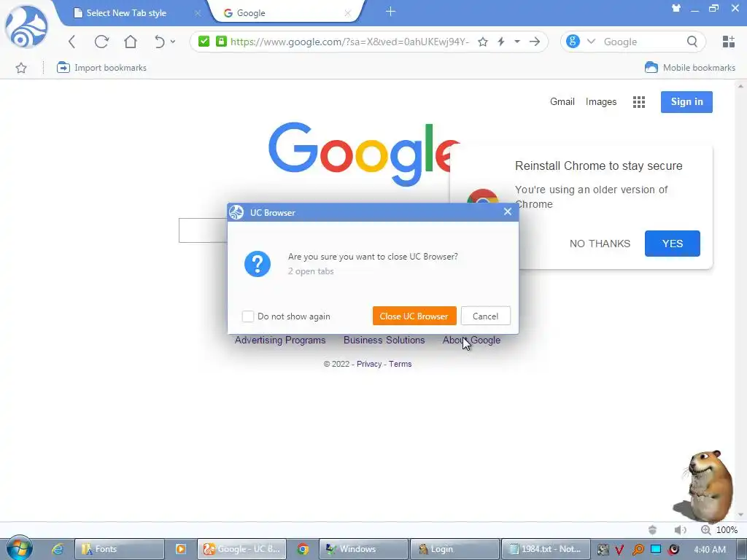Open Import bookmarks
Viewport: 747px width, 560px height.
(101, 68)
